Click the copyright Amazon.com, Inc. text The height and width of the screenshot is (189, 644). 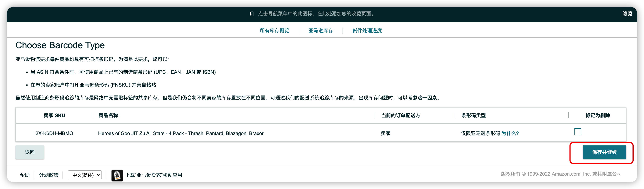[561, 174]
